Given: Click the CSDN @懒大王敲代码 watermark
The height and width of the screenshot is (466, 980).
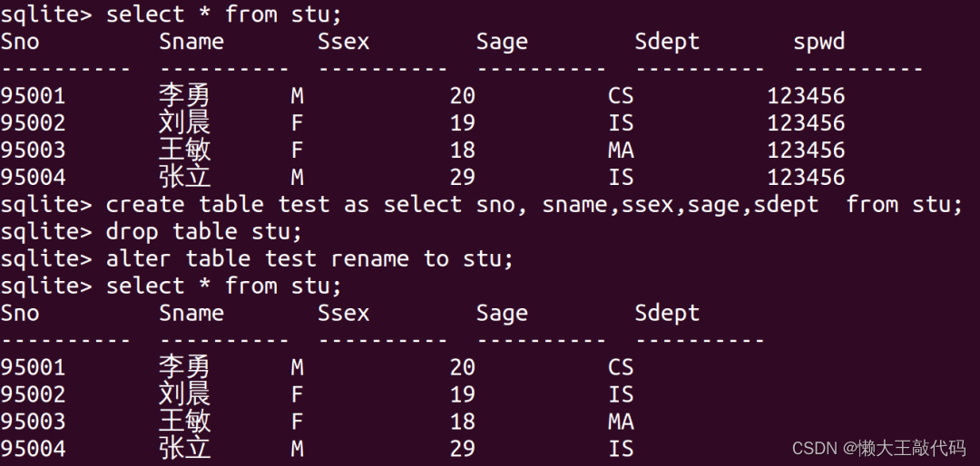Looking at the screenshot, I should [878, 448].
